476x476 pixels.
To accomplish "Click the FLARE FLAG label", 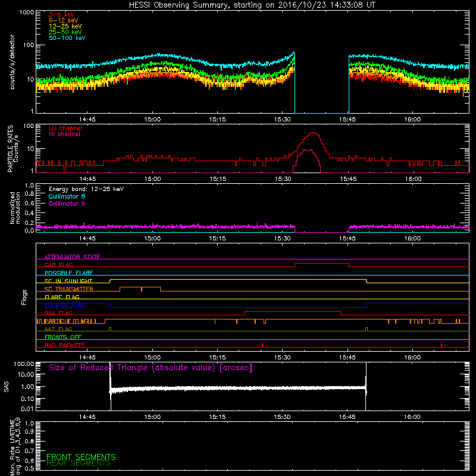I will (62, 297).
